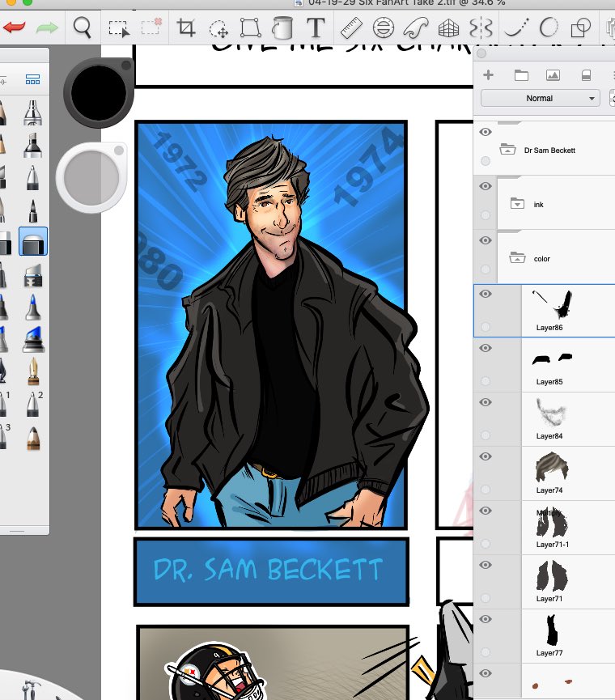Lock the ink group
Image resolution: width=615 pixels, height=700 pixels.
(486, 215)
